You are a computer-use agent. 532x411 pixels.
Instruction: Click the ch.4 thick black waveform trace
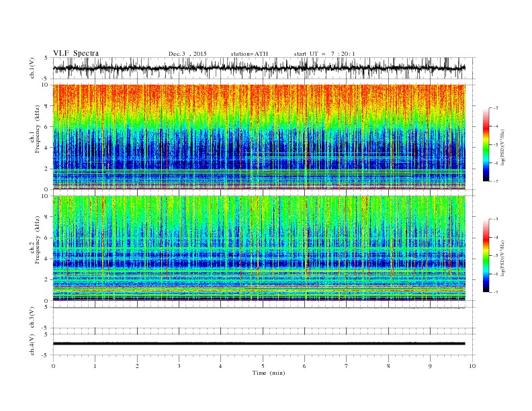259,344
